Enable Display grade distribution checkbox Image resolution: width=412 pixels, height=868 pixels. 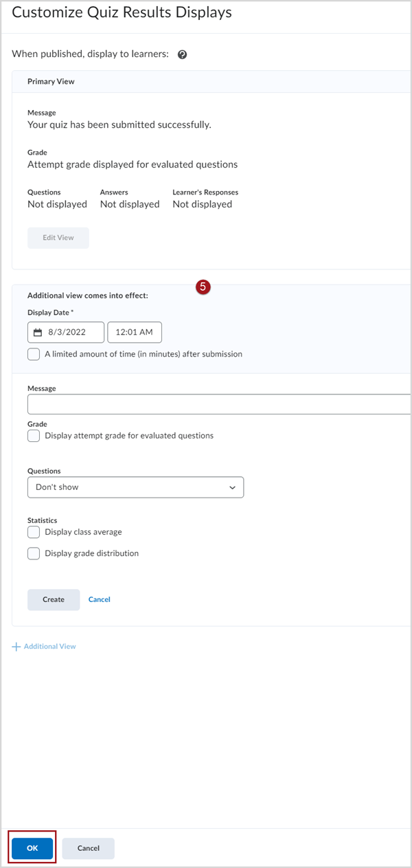[x=34, y=553]
